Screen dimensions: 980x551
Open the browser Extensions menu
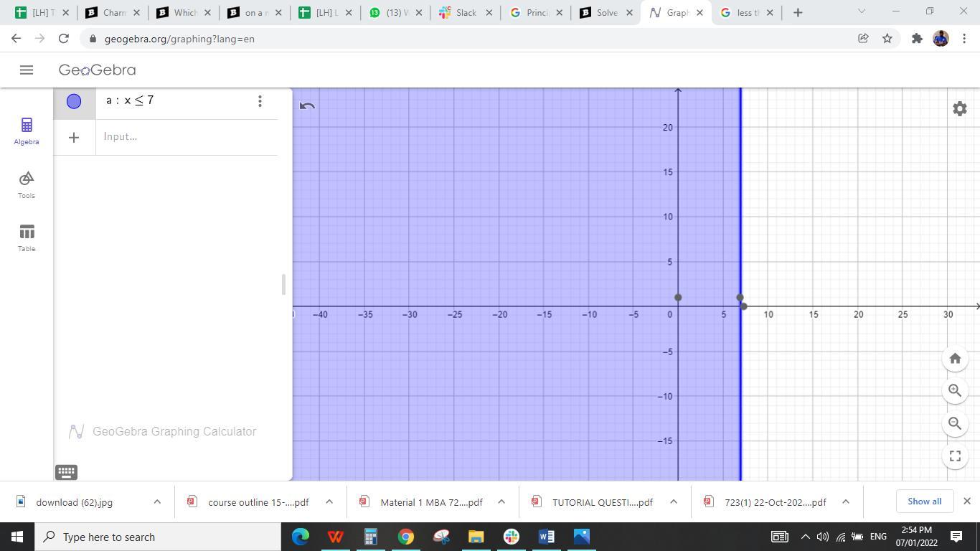pos(917,39)
